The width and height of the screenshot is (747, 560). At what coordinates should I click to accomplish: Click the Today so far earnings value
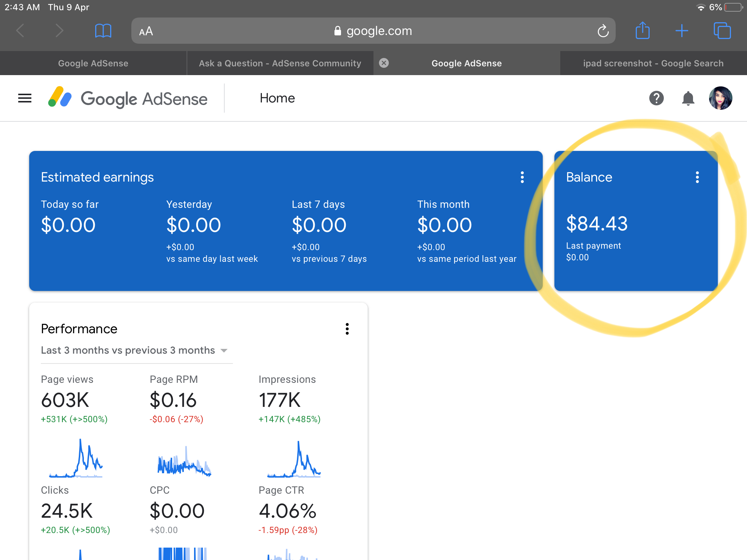68,225
